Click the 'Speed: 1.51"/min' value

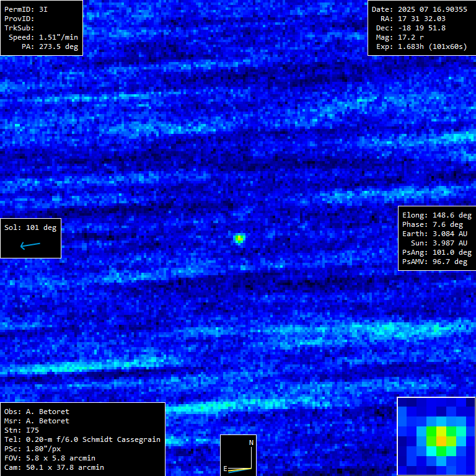(x=43, y=37)
